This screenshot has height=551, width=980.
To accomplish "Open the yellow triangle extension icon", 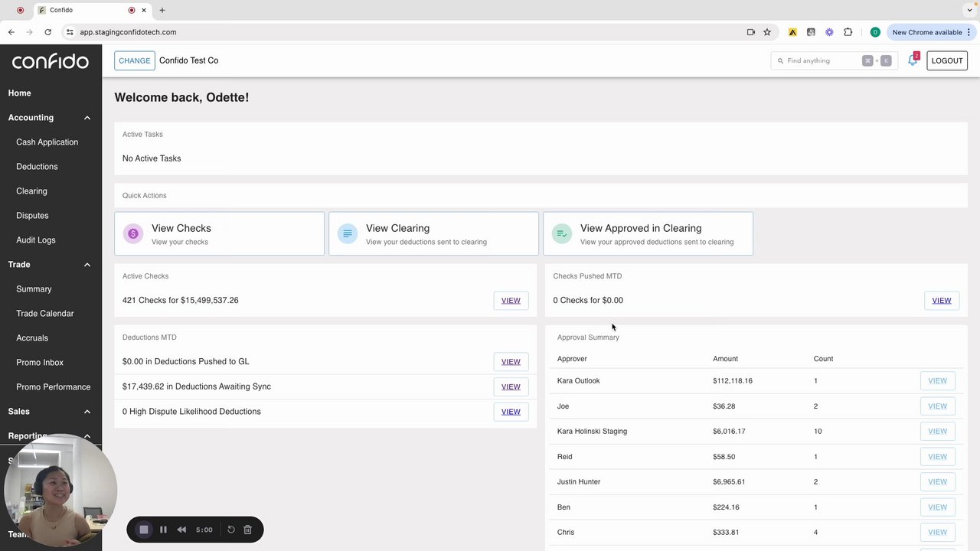I will click(x=792, y=32).
